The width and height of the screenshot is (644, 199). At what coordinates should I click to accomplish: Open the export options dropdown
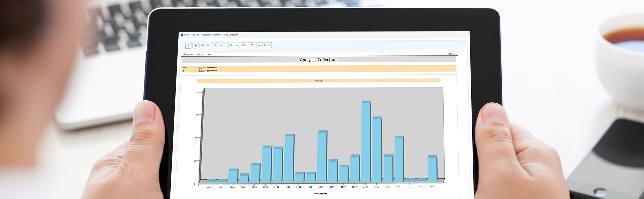[245, 45]
